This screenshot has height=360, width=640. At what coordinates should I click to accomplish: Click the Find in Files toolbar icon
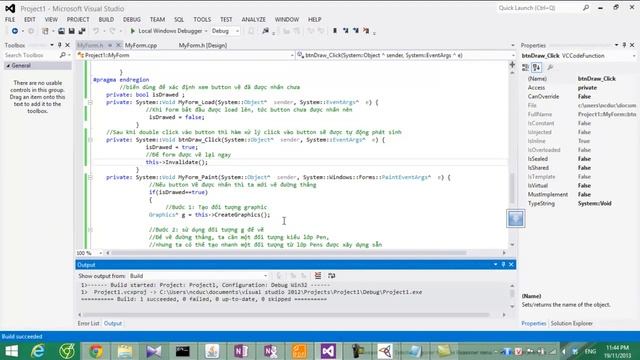pos(265,31)
